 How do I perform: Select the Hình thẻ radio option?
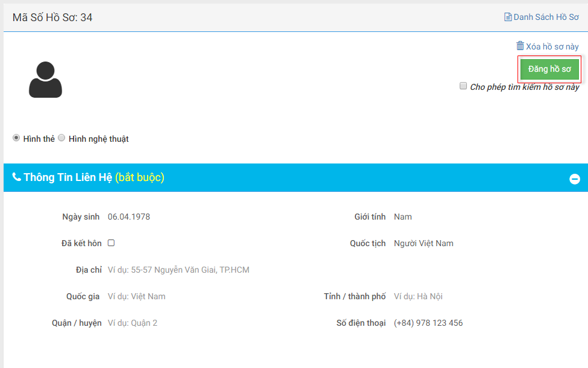pos(16,138)
